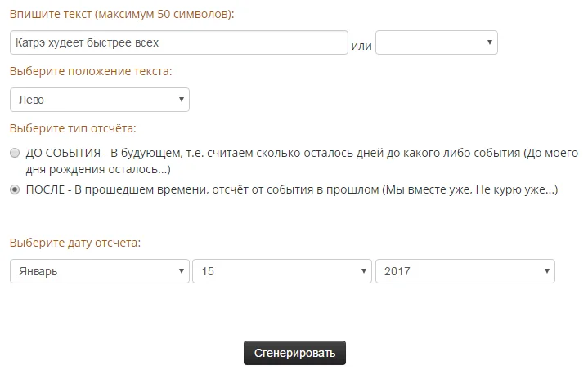The width and height of the screenshot is (588, 379).
Task: Open the 'Январь' month dropdown
Action: coord(99,271)
